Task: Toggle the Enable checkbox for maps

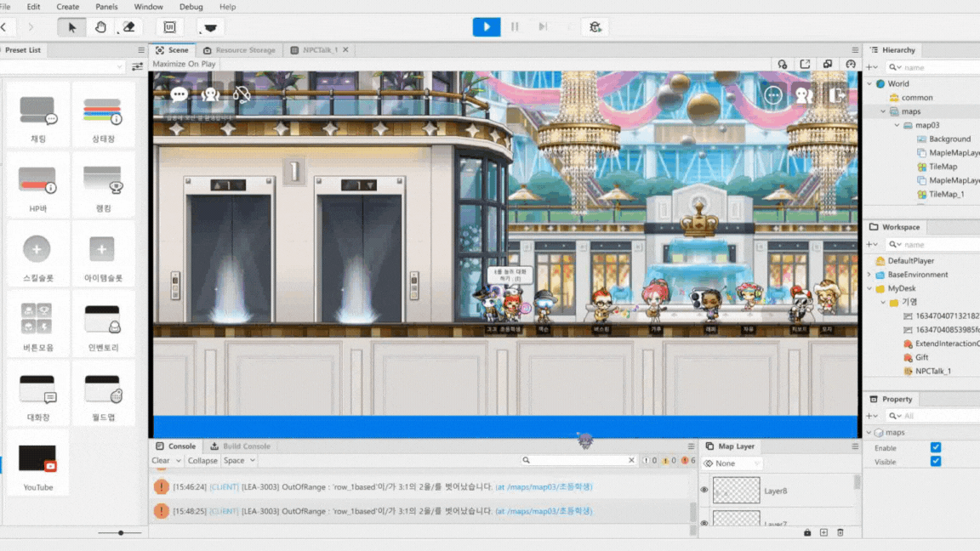Action: (936, 447)
